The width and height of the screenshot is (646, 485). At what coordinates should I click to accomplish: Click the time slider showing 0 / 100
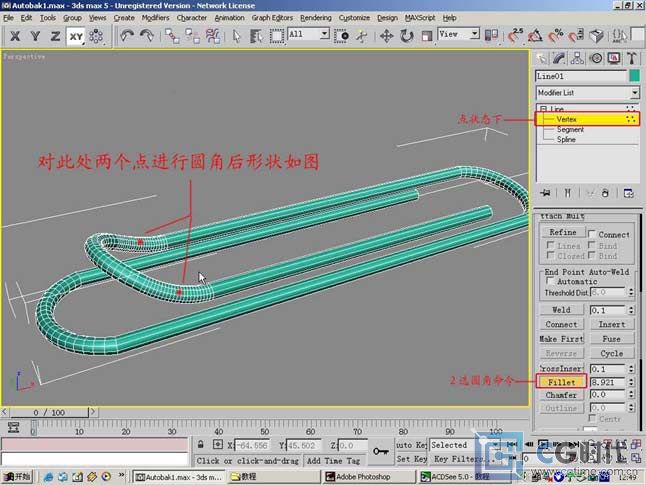(x=49, y=412)
